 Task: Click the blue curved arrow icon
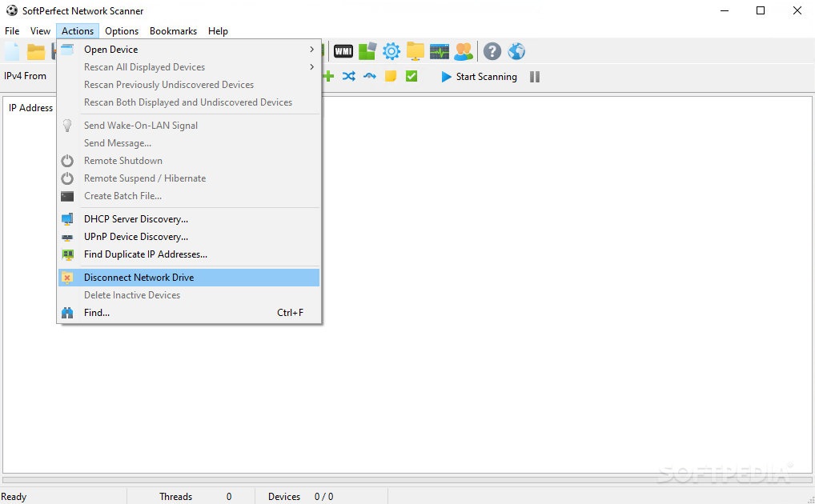pyautogui.click(x=370, y=77)
